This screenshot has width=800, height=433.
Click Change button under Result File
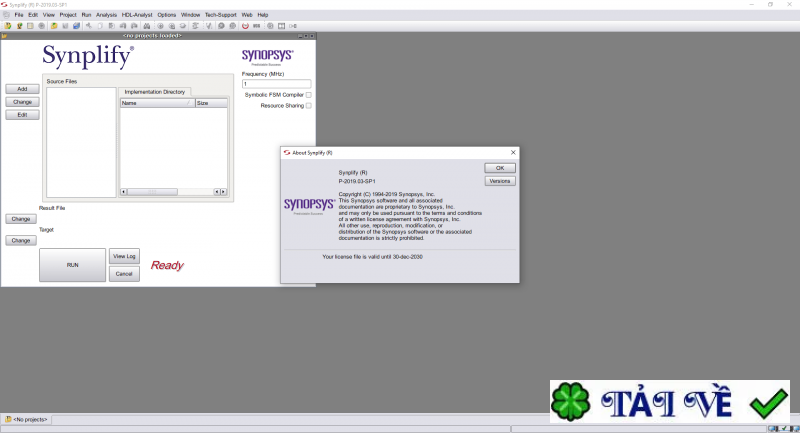pos(21,219)
